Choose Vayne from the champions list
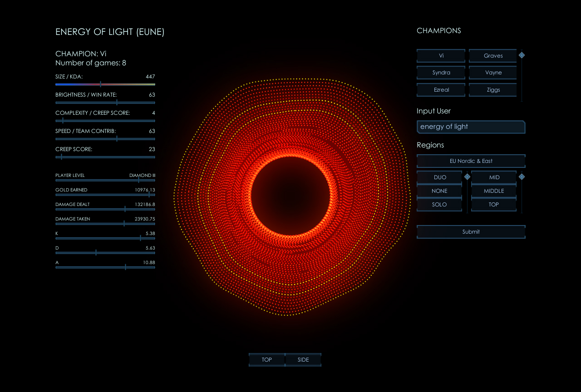Image resolution: width=581 pixels, height=392 pixels. tap(493, 73)
